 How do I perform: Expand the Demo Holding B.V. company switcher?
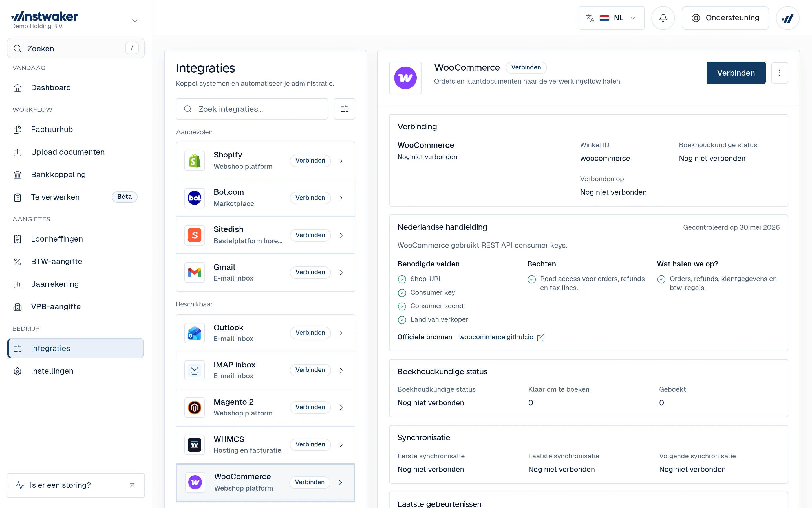click(x=134, y=21)
